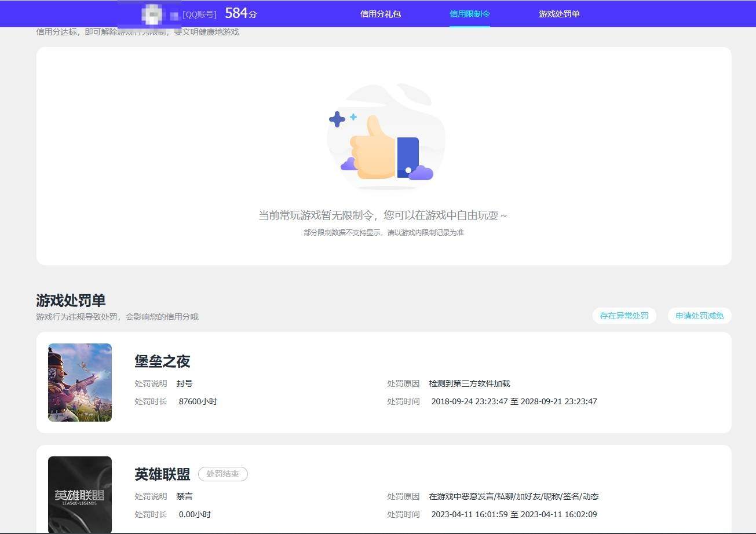
Task: Click the thumbs-up illustration
Action: [x=386, y=137]
